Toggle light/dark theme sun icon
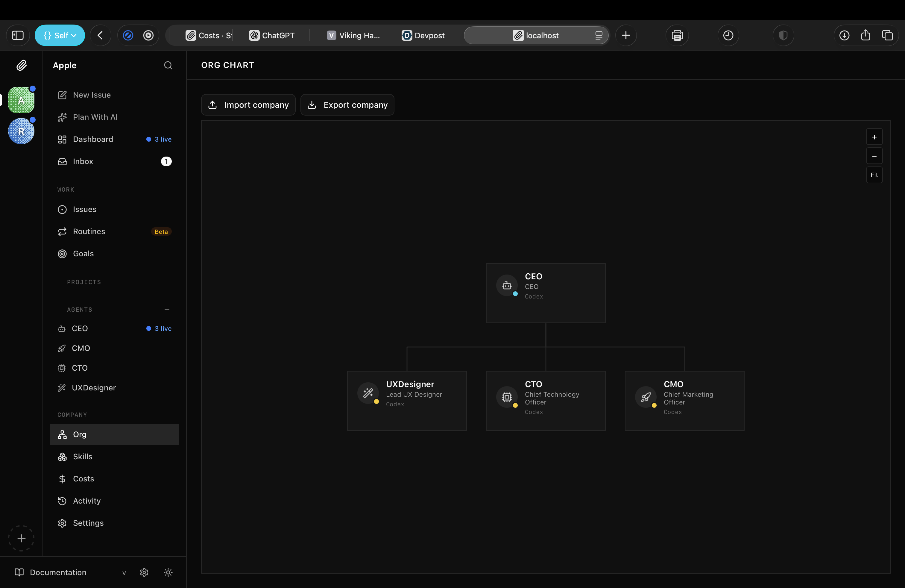 tap(168, 572)
